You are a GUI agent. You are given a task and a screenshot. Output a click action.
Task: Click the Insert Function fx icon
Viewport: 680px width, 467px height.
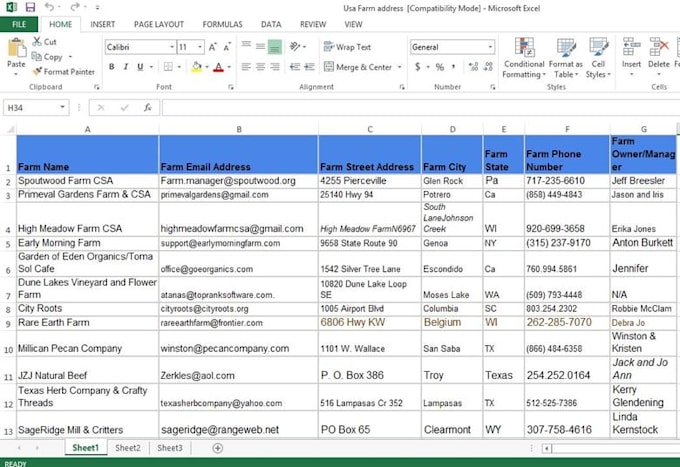147,108
